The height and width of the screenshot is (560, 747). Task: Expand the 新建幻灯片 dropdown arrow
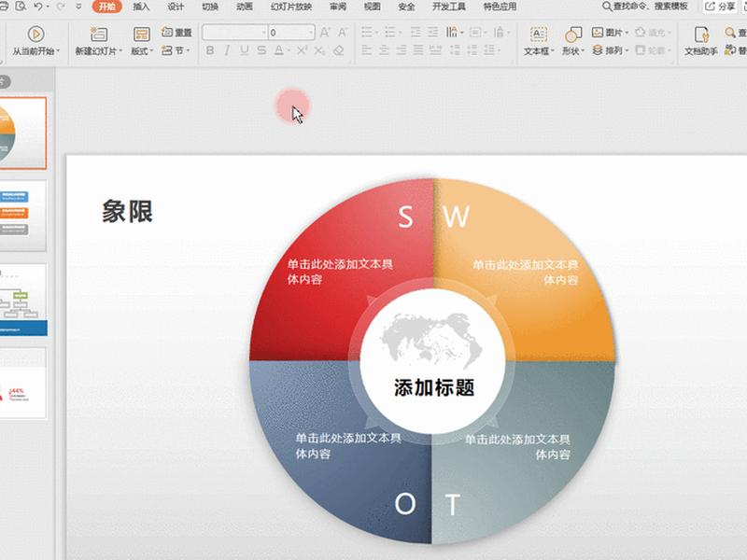120,50
